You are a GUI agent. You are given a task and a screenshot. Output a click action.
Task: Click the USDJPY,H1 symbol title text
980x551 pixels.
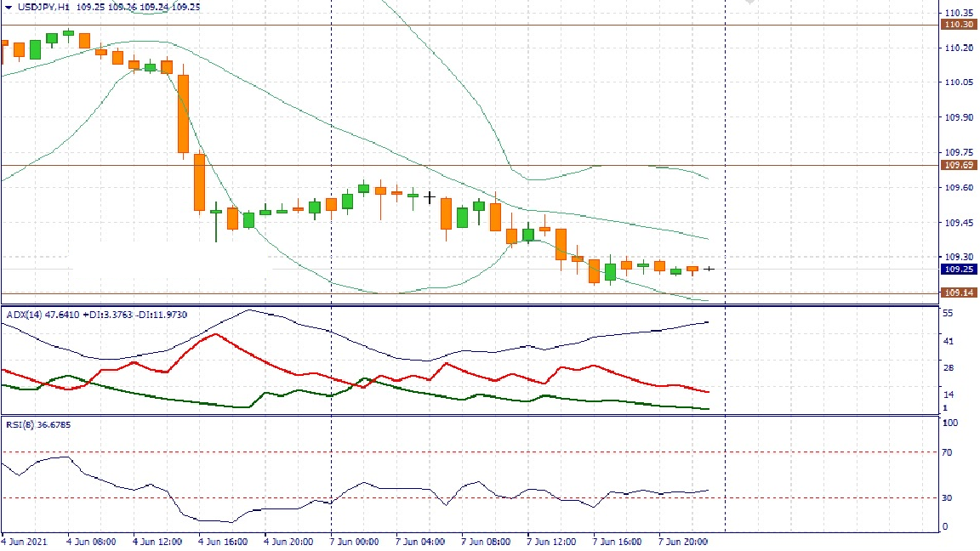pyautogui.click(x=43, y=6)
